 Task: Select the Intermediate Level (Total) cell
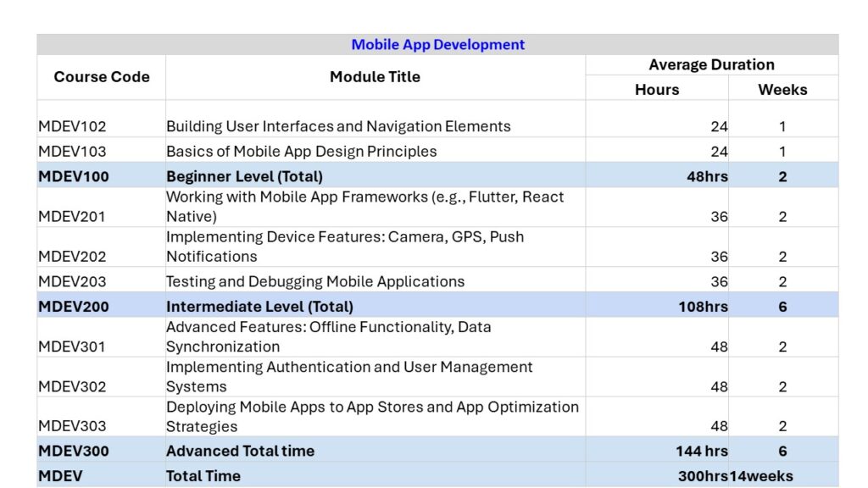pos(259,306)
